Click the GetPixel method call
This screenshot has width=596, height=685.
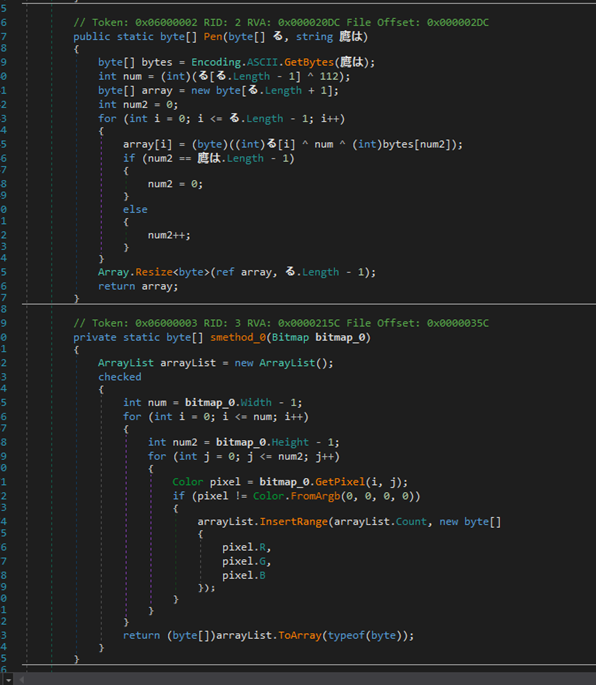[x=340, y=482]
